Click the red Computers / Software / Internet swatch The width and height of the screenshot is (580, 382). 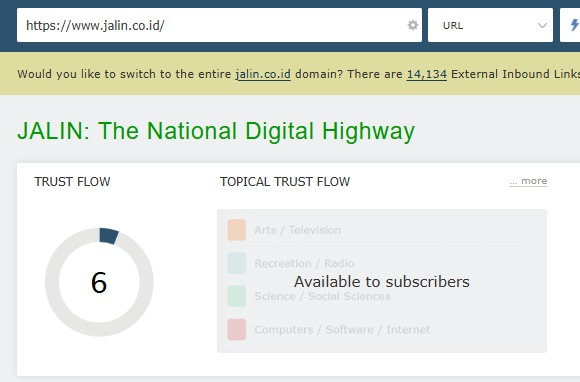[x=237, y=329]
